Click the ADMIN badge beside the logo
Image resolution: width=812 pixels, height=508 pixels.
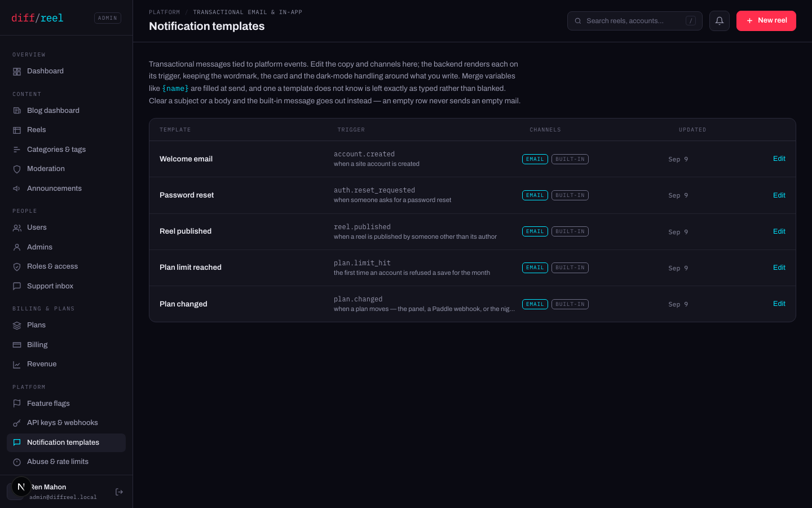point(108,18)
